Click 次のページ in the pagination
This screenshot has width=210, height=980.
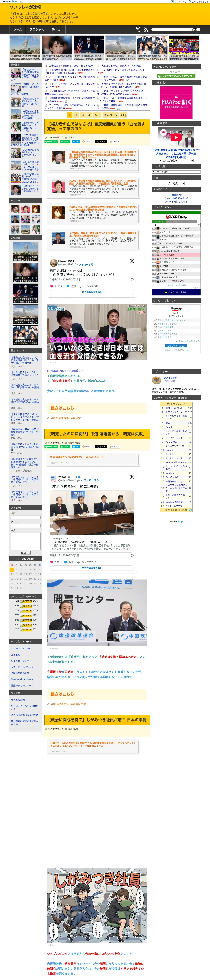coord(111,114)
